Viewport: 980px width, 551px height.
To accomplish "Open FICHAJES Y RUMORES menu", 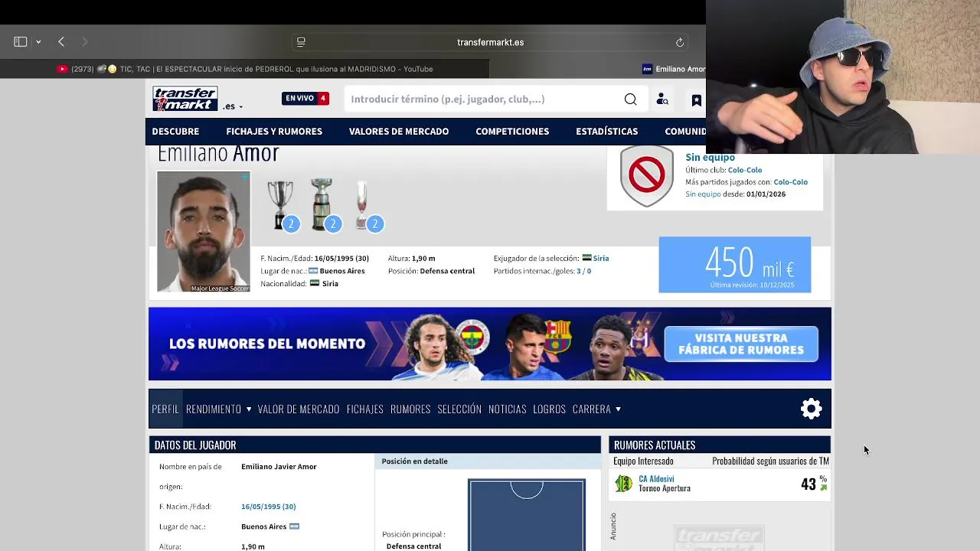I will click(x=274, y=132).
